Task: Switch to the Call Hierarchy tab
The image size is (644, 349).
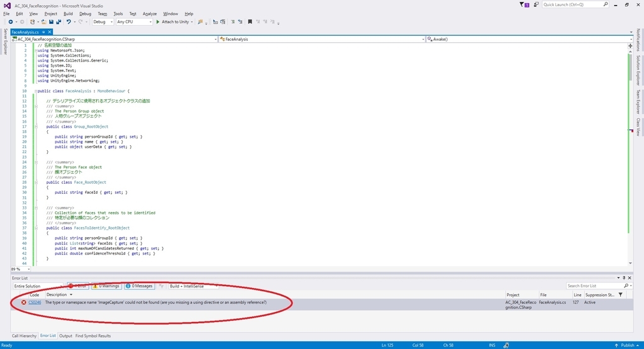Action: (x=24, y=336)
